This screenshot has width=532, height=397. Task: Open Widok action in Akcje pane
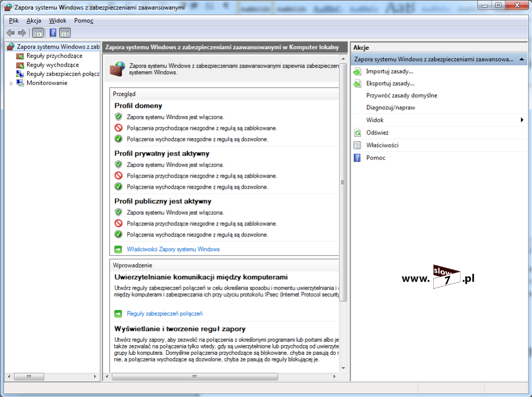click(x=375, y=120)
